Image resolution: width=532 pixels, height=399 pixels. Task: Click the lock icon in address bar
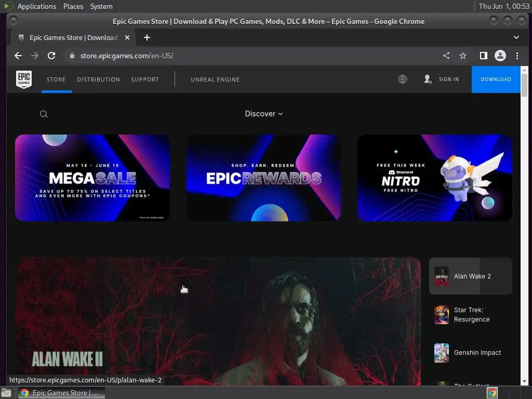coord(72,56)
